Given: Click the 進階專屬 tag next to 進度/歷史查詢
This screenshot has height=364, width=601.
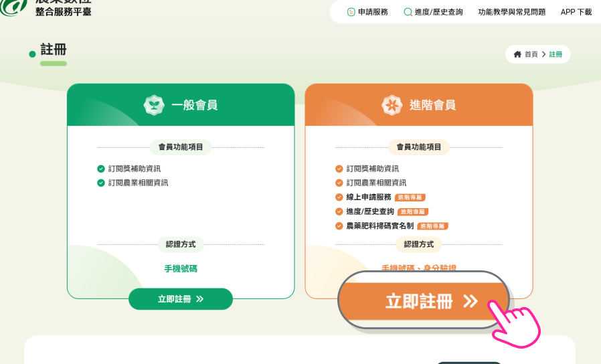Looking at the screenshot, I should (413, 212).
